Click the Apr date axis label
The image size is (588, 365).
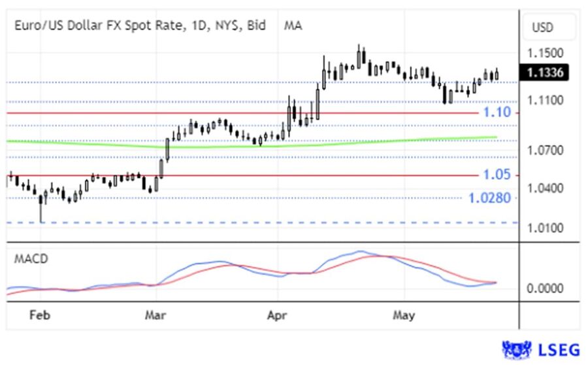277,315
